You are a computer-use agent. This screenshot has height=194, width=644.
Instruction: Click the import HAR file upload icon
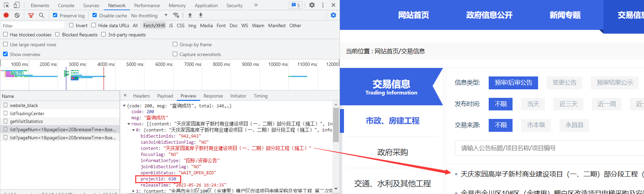tap(190, 15)
